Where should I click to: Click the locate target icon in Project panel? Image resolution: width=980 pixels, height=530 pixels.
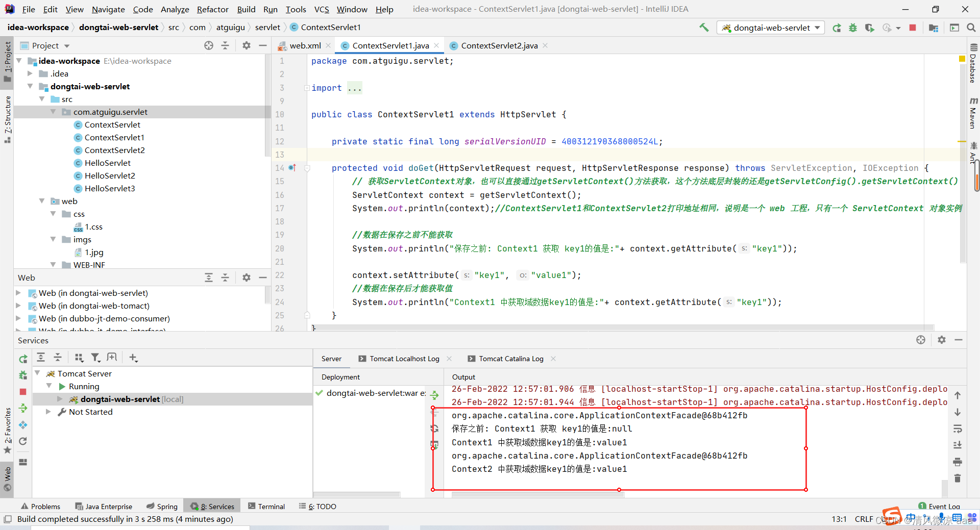click(x=209, y=45)
